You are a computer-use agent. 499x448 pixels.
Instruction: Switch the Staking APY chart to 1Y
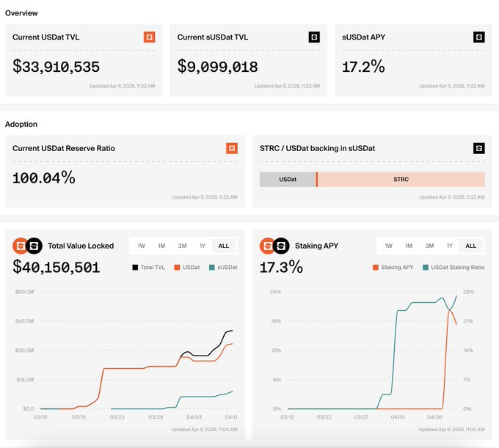click(449, 246)
